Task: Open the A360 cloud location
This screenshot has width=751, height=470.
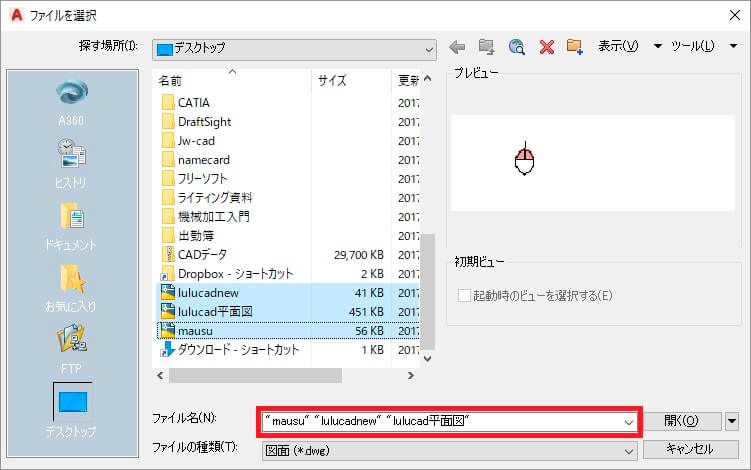Action: [x=71, y=101]
